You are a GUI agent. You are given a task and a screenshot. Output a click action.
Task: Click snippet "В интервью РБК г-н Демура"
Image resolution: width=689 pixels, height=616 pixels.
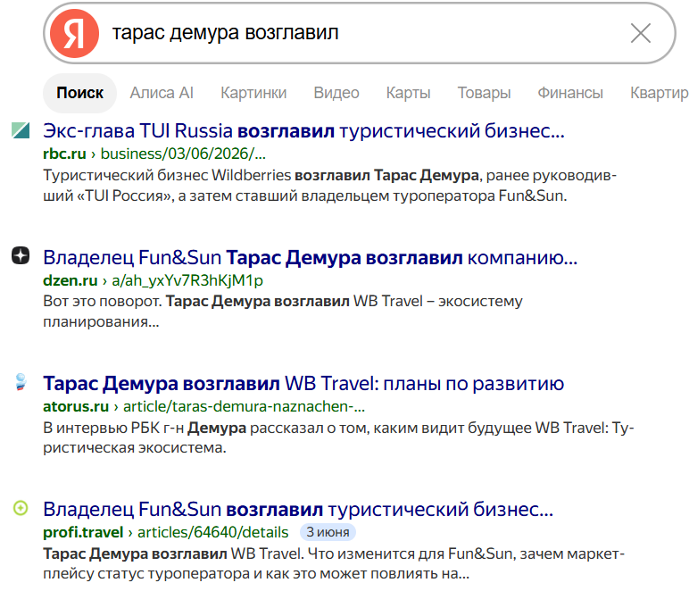tap(338, 437)
